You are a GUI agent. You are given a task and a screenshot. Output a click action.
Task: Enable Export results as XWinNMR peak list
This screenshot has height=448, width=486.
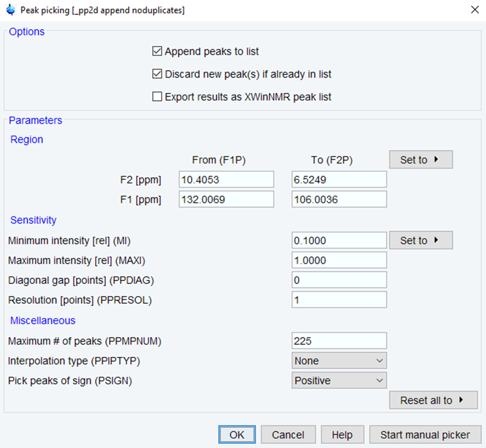click(157, 97)
